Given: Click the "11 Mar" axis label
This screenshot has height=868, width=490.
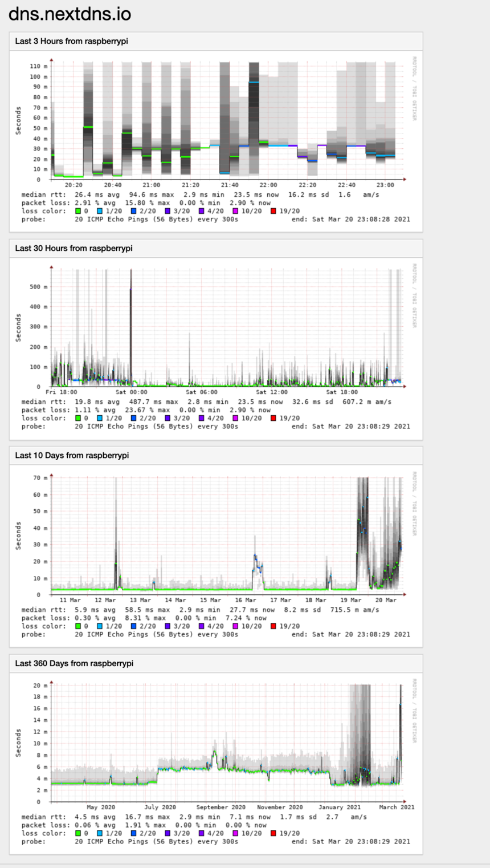Looking at the screenshot, I should click(70, 600).
